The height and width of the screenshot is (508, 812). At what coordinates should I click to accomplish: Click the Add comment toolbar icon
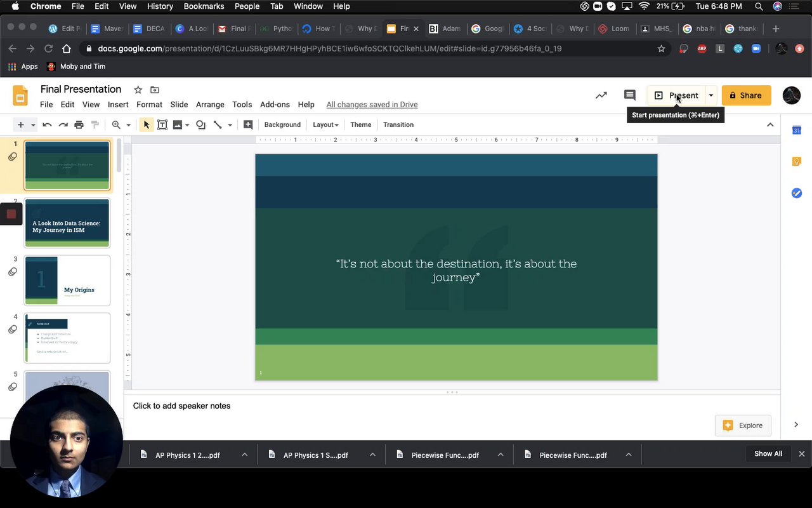click(x=248, y=125)
